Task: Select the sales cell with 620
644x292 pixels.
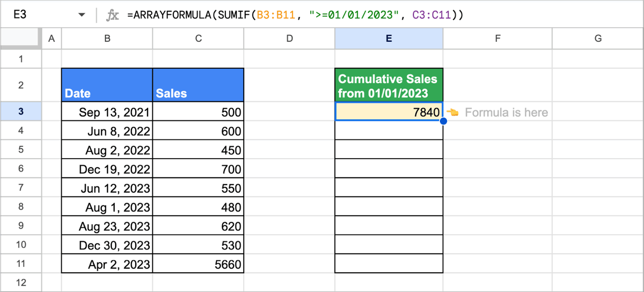Action: coord(198,226)
